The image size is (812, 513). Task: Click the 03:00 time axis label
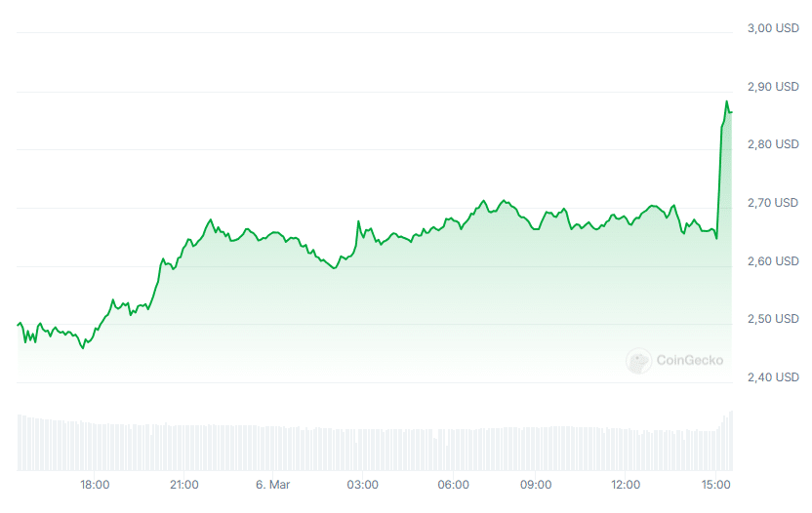[363, 485]
